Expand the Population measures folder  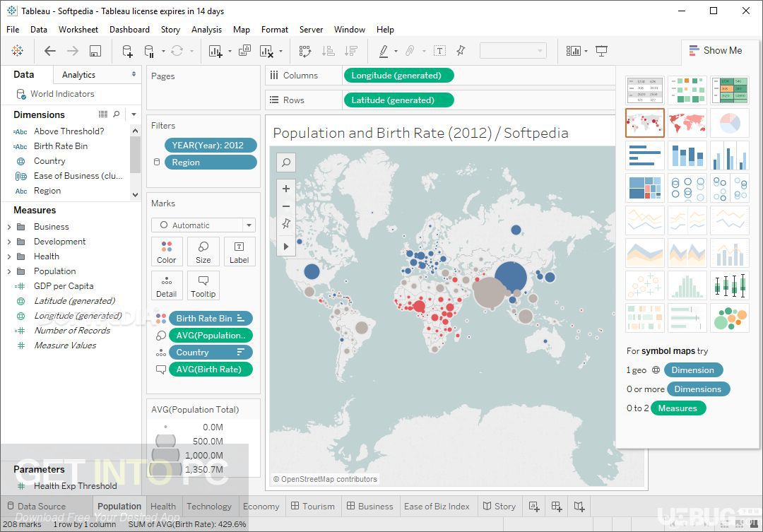coord(8,271)
